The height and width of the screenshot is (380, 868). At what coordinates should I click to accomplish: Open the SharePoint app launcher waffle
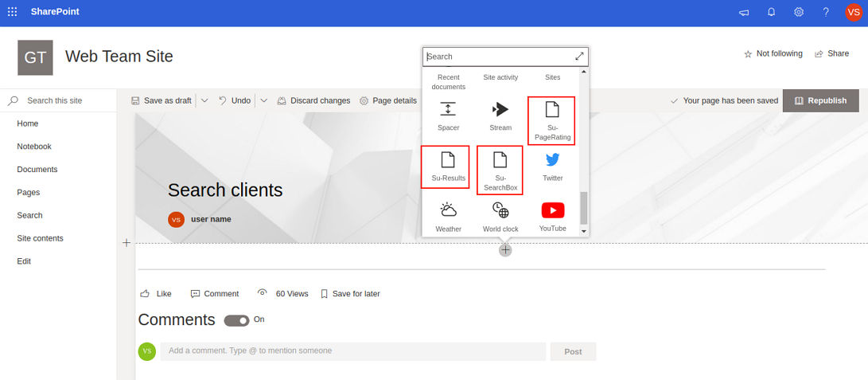[12, 12]
